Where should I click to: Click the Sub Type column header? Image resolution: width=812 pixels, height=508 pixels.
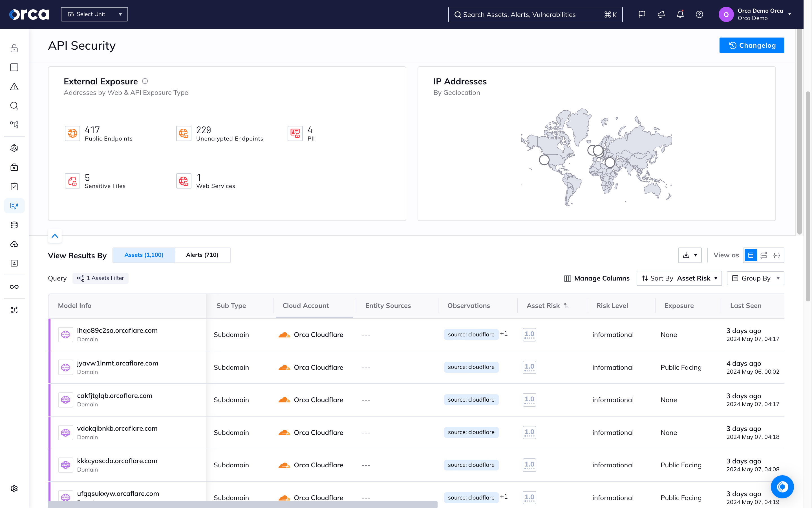click(x=231, y=306)
